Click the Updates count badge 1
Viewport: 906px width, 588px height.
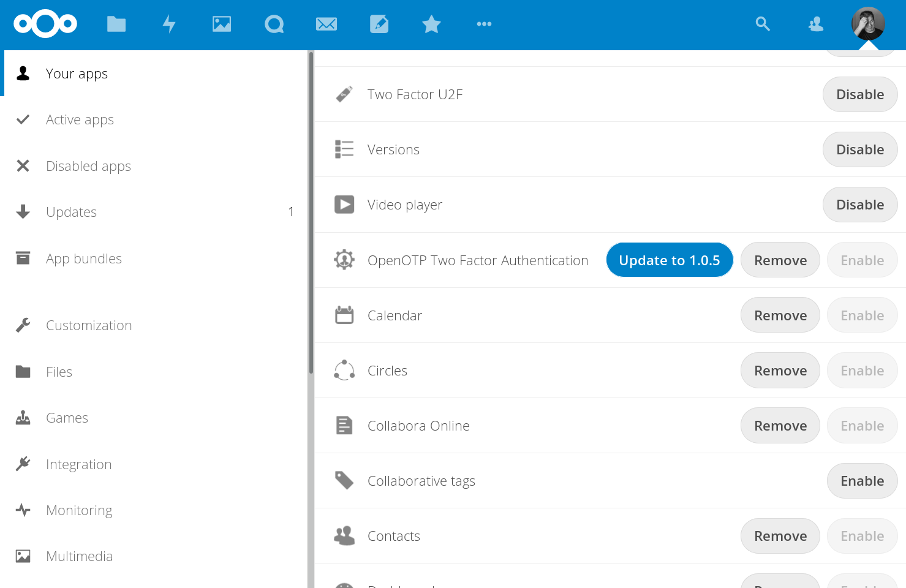point(291,212)
